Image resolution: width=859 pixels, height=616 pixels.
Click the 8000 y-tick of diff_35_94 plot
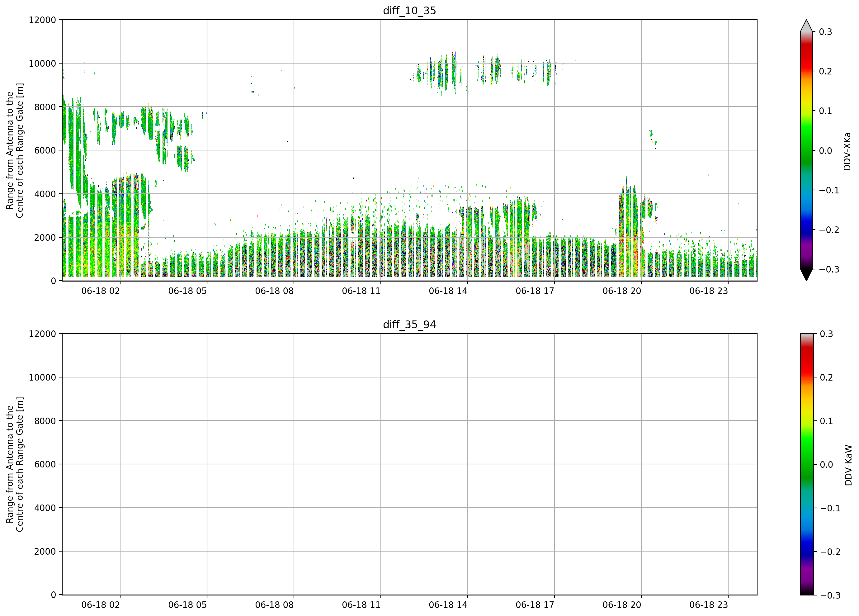click(45, 421)
